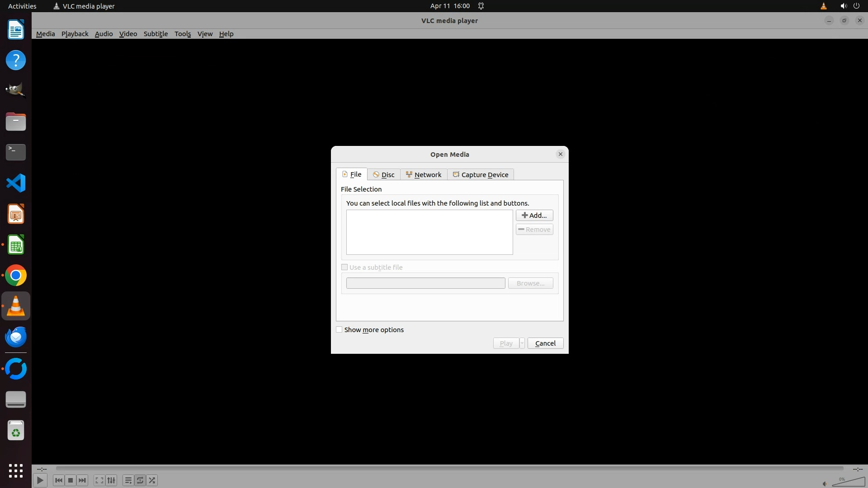The width and height of the screenshot is (868, 488).
Task: Switch to the Network tab
Action: (x=424, y=175)
